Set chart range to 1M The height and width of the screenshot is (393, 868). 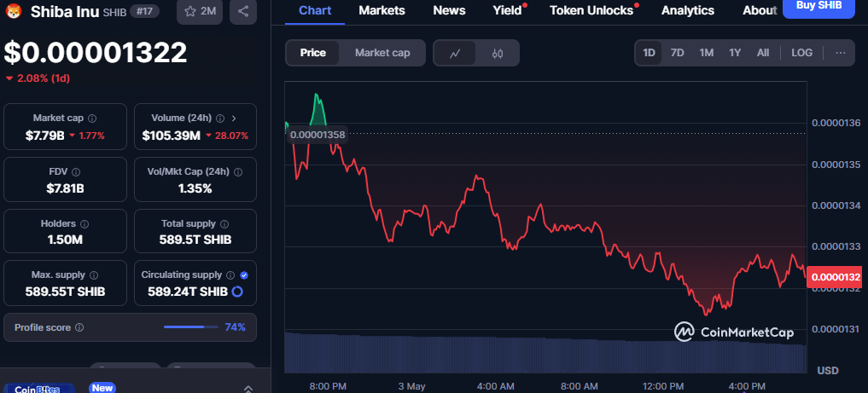click(x=707, y=53)
